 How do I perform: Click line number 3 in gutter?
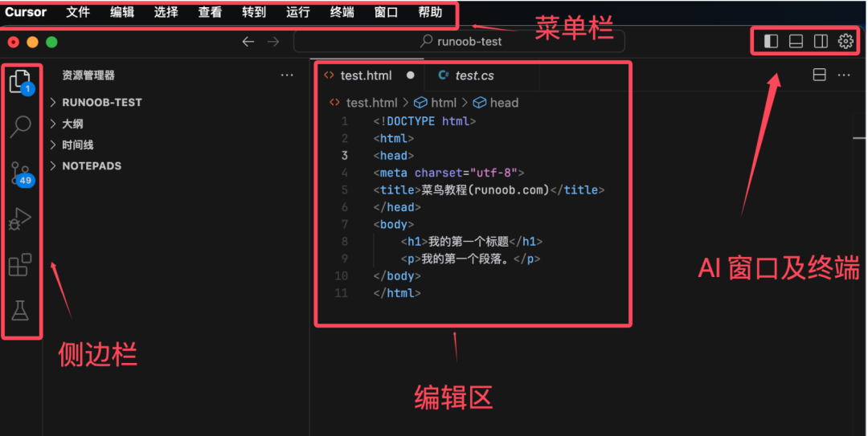pos(344,156)
